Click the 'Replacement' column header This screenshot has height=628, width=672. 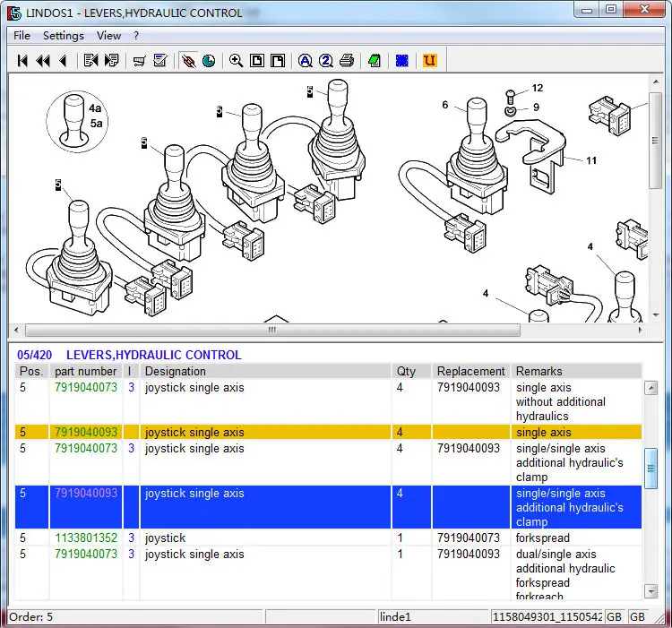(471, 371)
